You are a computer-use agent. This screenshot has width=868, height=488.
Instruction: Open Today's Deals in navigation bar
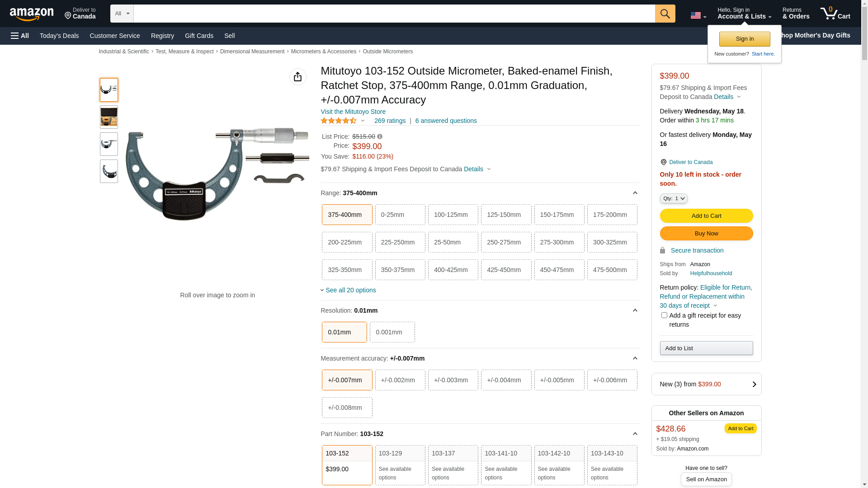pos(59,36)
